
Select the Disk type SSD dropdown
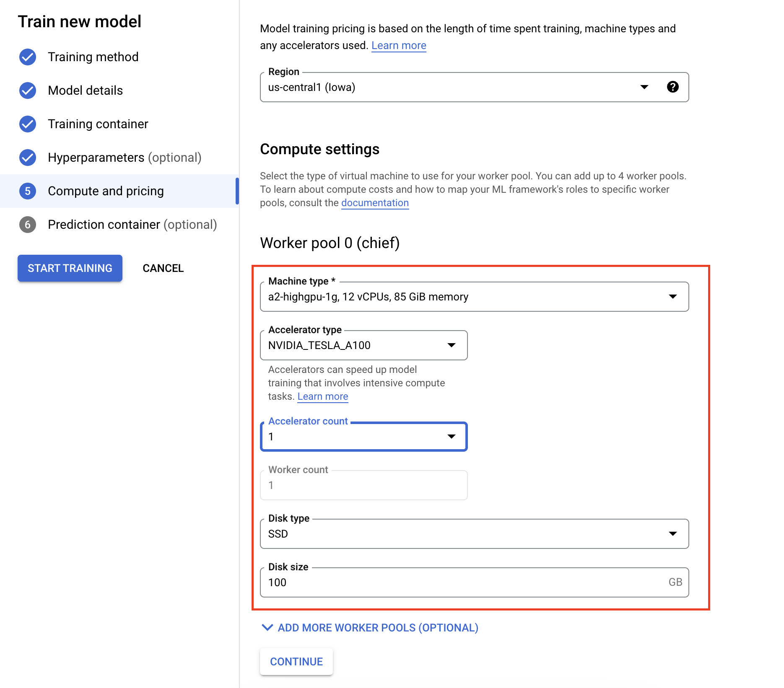[474, 534]
